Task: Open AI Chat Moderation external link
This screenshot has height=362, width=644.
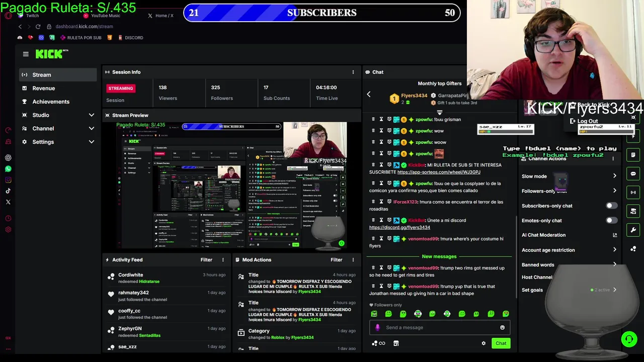Action: click(x=614, y=235)
